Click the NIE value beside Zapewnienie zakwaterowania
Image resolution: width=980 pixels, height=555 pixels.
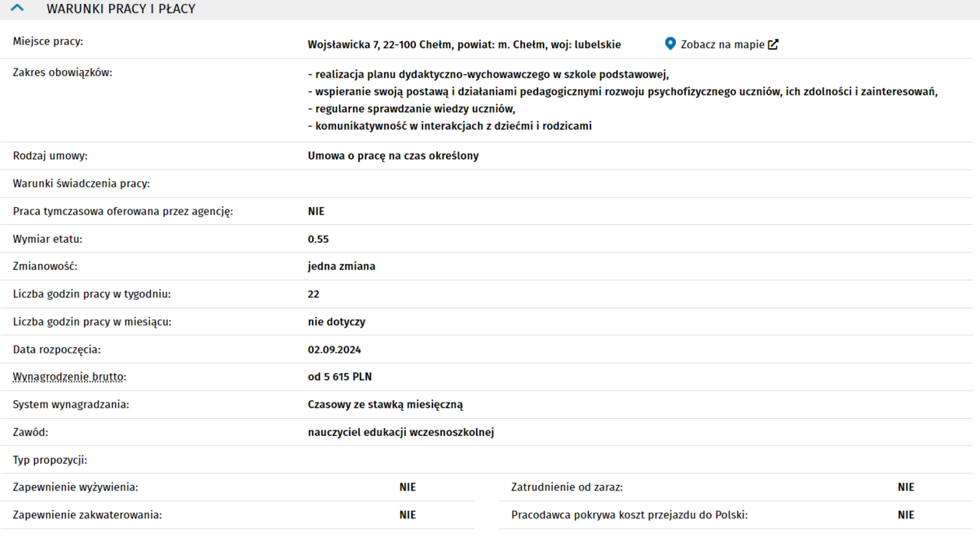[408, 515]
